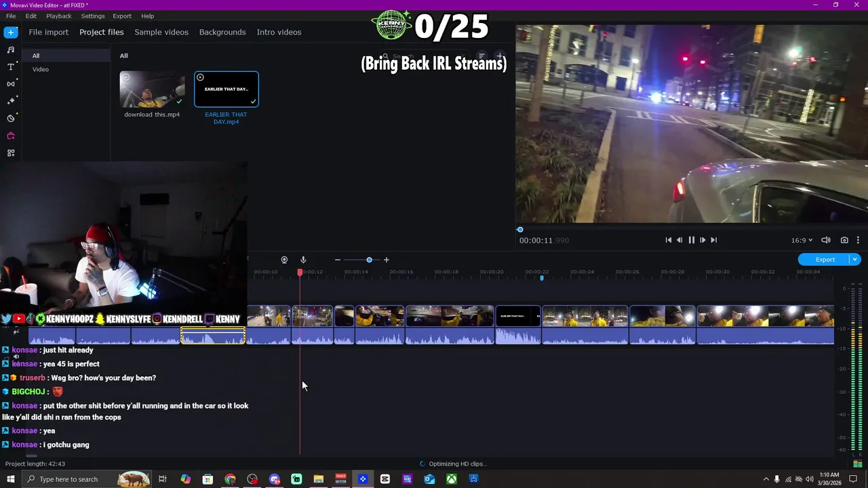Screen dimensions: 868x488
Task: Select the EARLIER THAT DAY.mp4 thumbnail
Action: pyautogui.click(x=226, y=89)
